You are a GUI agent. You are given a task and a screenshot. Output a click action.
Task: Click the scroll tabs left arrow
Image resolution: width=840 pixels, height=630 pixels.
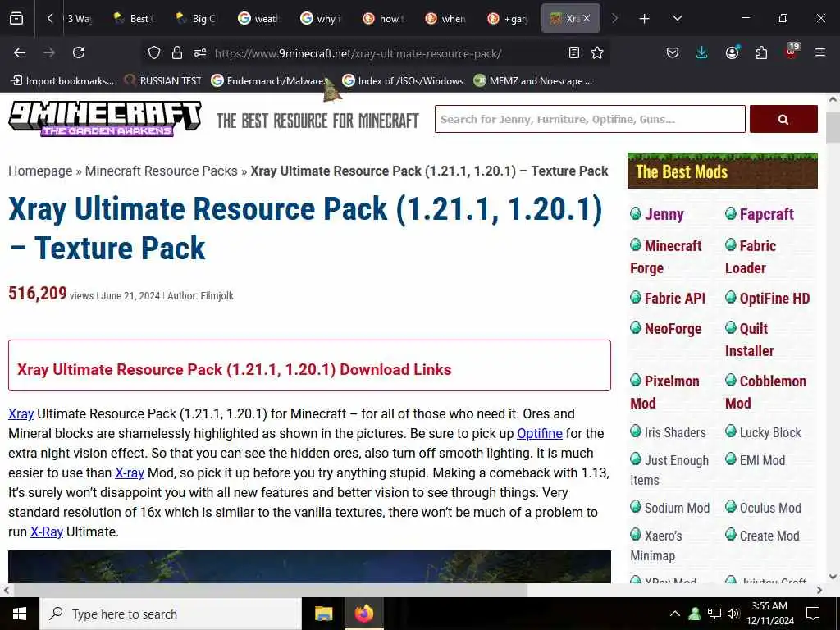click(50, 18)
